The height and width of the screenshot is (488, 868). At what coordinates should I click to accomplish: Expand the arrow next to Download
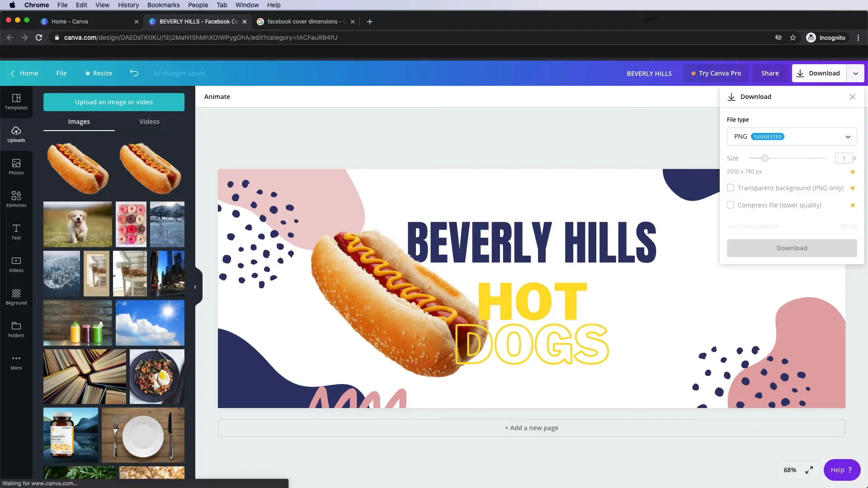855,73
